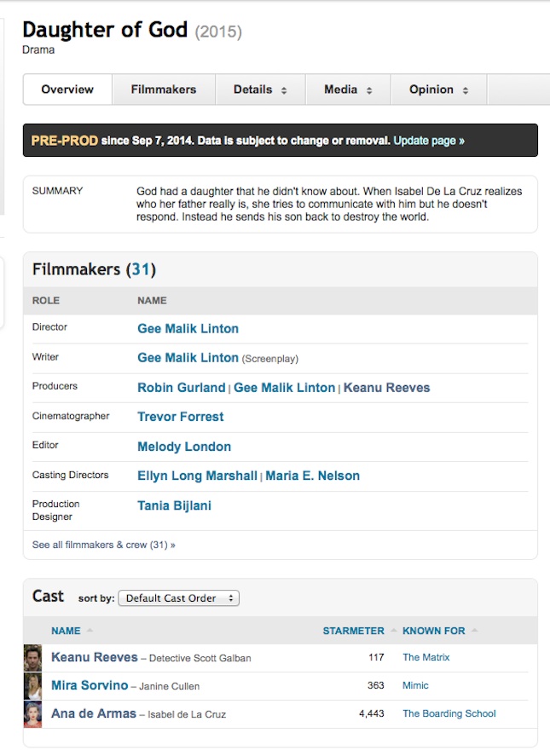The width and height of the screenshot is (550, 756).
Task: Click the Update page link
Action: tap(429, 141)
